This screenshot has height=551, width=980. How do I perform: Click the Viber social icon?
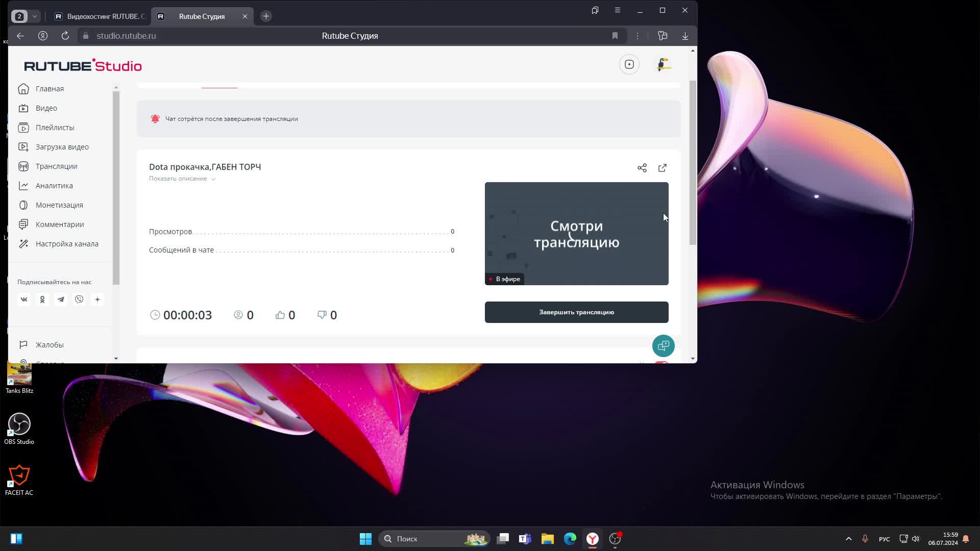pos(79,299)
